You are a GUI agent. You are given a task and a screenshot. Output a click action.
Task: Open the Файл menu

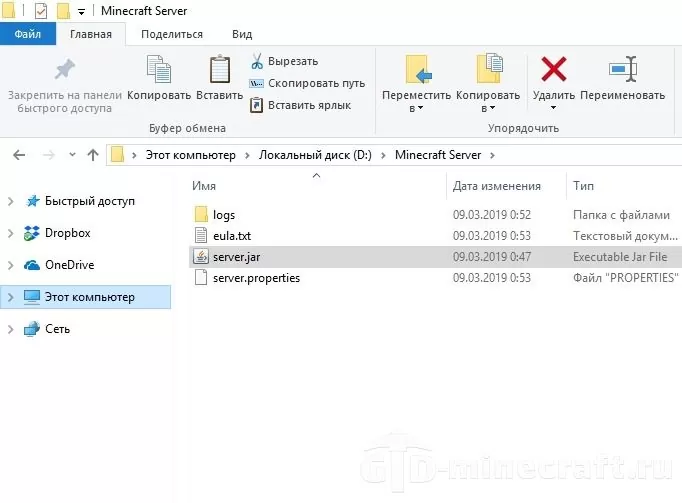[27, 34]
